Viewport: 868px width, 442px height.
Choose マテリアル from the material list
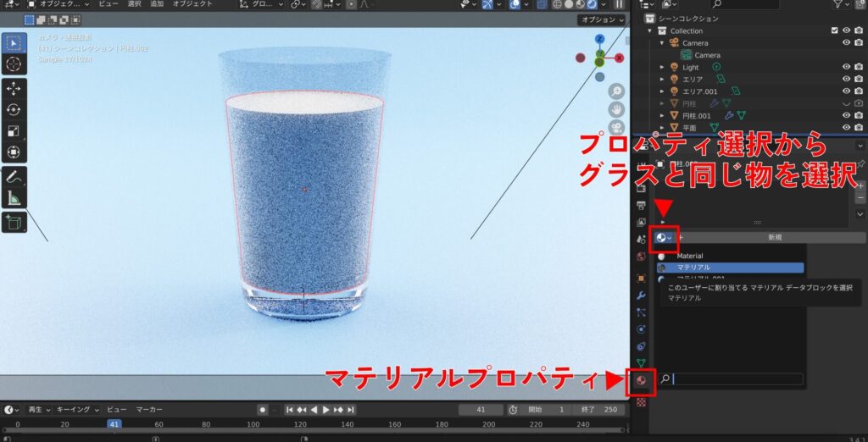point(731,268)
